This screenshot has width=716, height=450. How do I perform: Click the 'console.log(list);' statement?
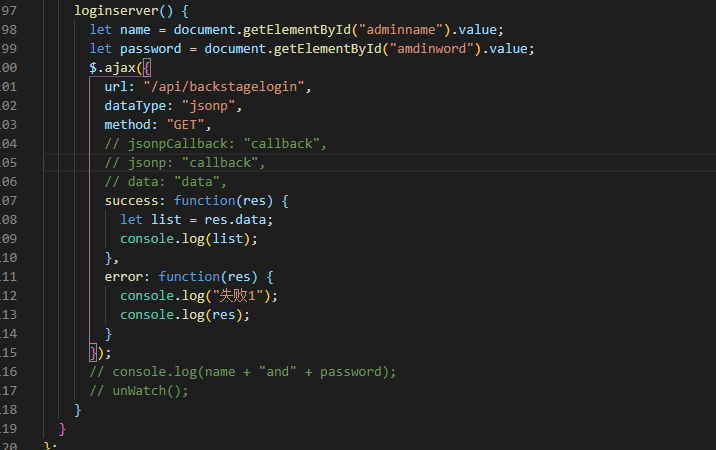coord(189,239)
